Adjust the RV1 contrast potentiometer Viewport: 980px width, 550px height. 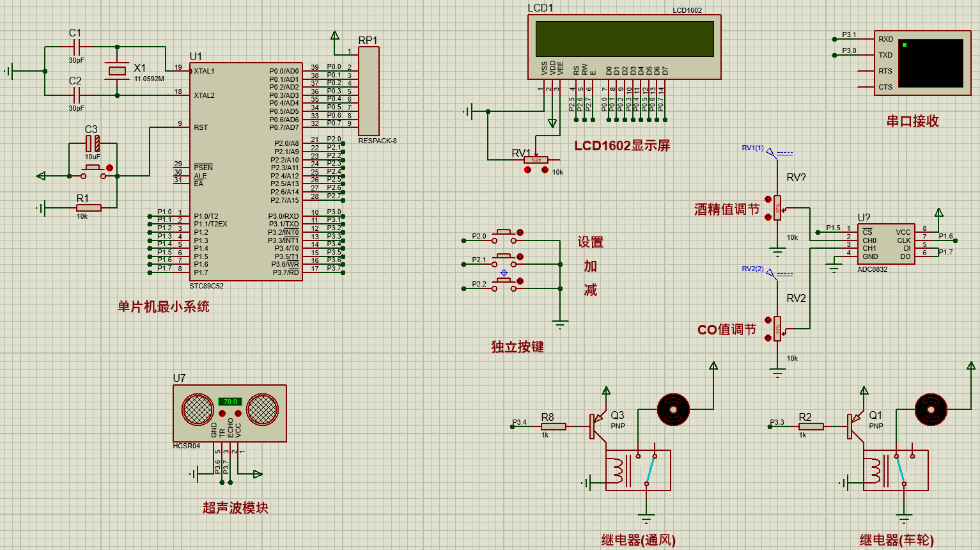point(536,160)
